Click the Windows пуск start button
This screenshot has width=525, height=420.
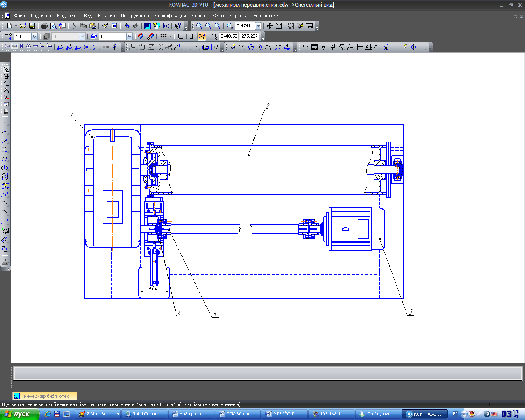pos(19,414)
